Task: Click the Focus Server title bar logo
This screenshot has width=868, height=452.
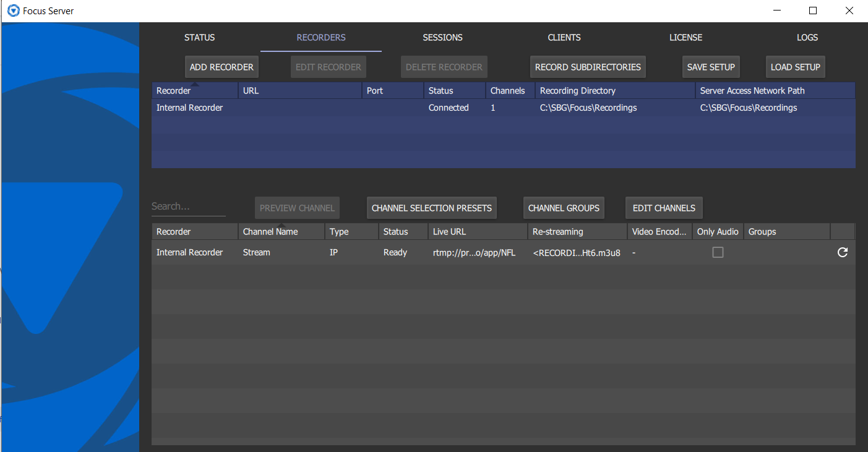Action: [x=13, y=11]
